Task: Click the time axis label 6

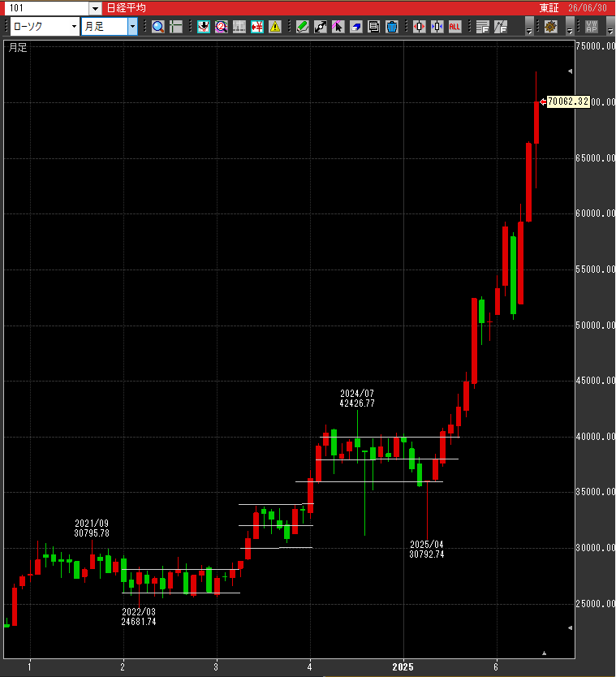Action: click(496, 667)
